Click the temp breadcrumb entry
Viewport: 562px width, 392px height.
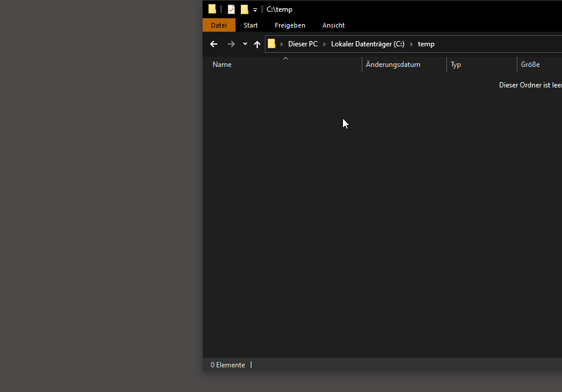(x=426, y=43)
